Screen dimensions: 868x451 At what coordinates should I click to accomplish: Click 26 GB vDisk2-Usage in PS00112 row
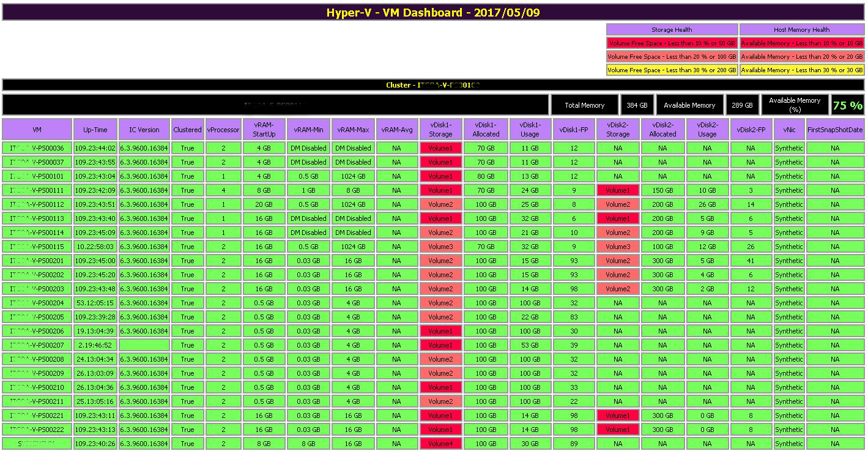click(707, 204)
